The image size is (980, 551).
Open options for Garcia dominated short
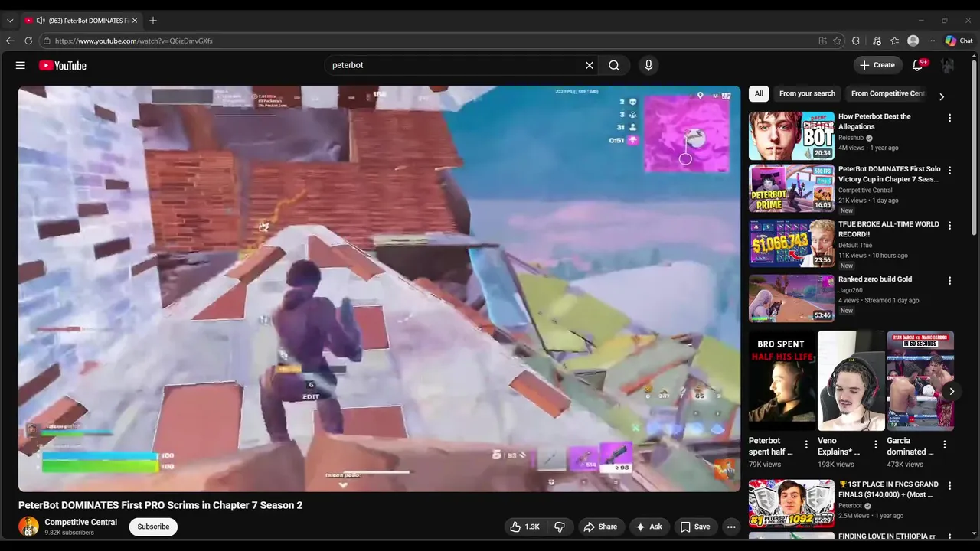945,445
